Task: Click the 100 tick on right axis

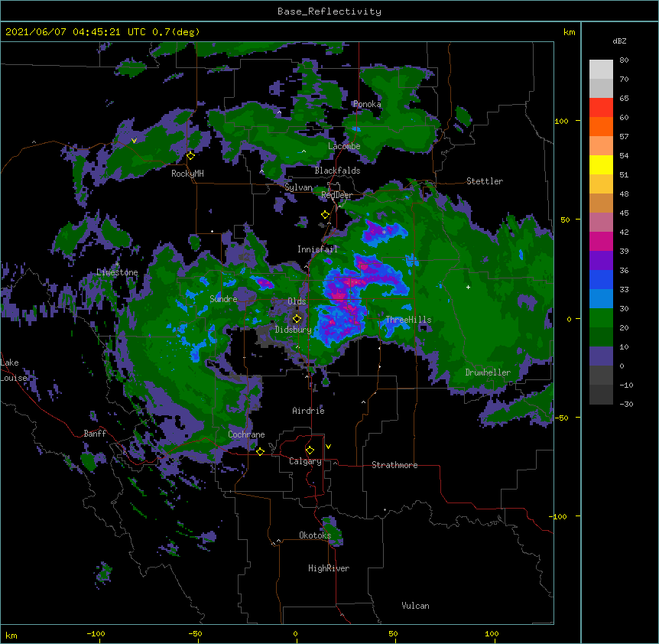Action: [x=561, y=121]
